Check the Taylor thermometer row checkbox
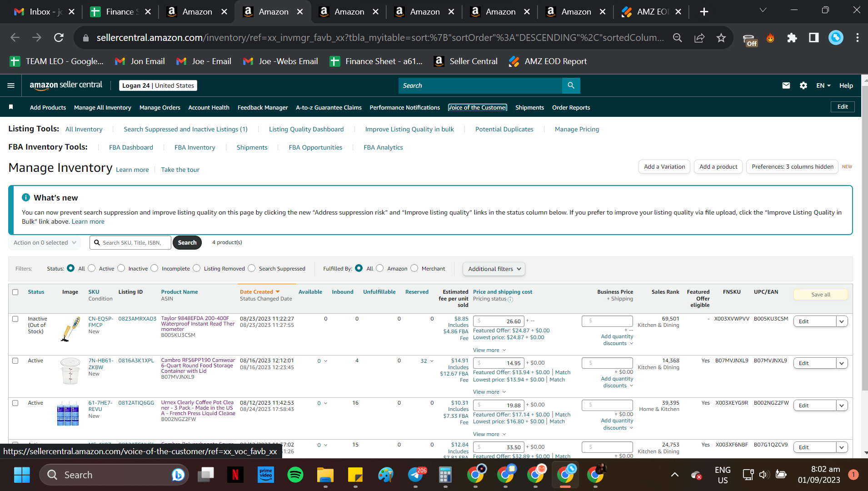This screenshot has width=868, height=491. 15,319
